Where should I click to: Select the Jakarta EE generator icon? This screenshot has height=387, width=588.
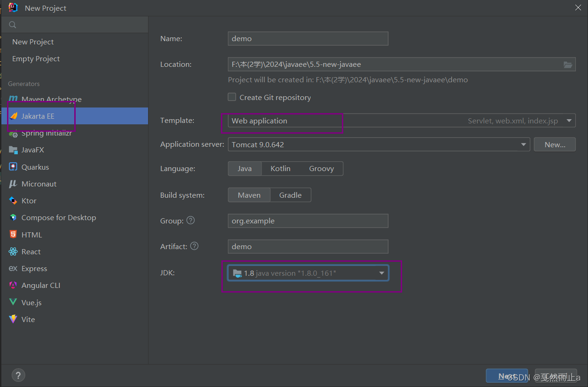pos(13,116)
